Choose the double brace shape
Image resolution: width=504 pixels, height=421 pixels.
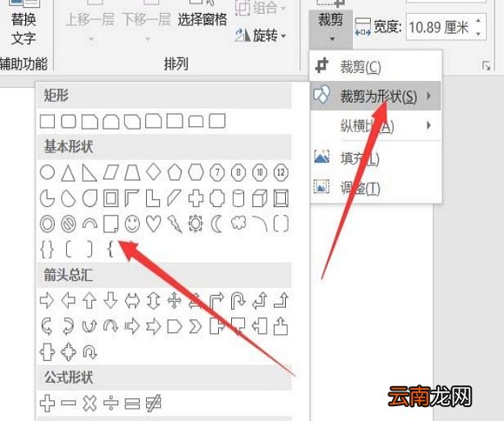(47, 250)
